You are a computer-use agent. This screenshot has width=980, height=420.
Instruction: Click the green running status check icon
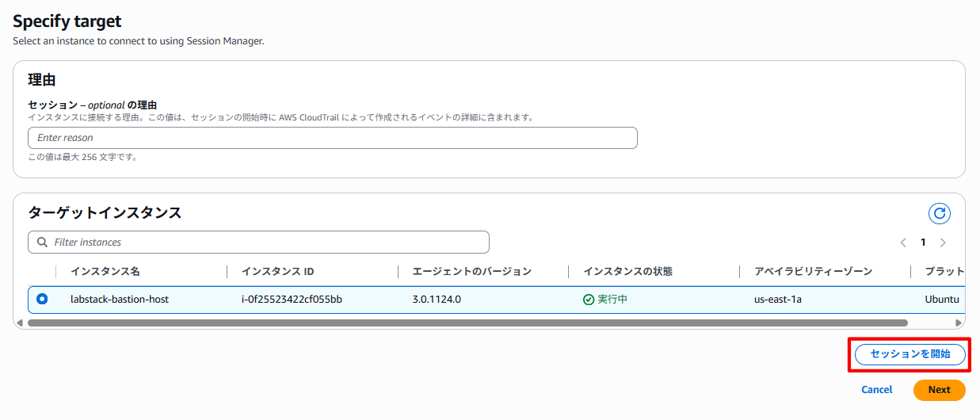coord(589,300)
